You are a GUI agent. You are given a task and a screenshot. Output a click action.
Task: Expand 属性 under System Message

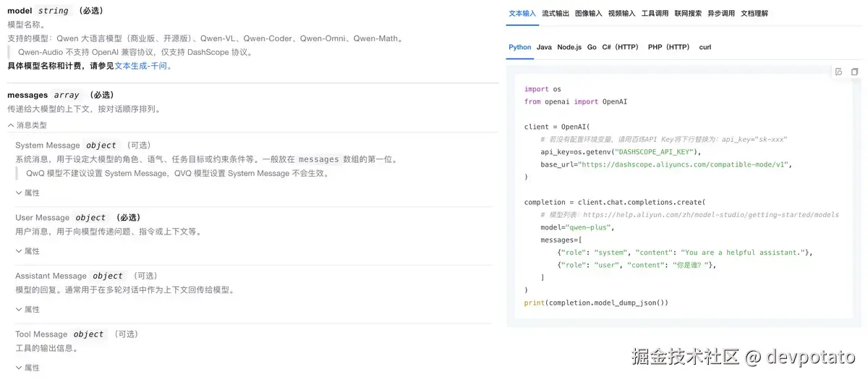pyautogui.click(x=27, y=193)
